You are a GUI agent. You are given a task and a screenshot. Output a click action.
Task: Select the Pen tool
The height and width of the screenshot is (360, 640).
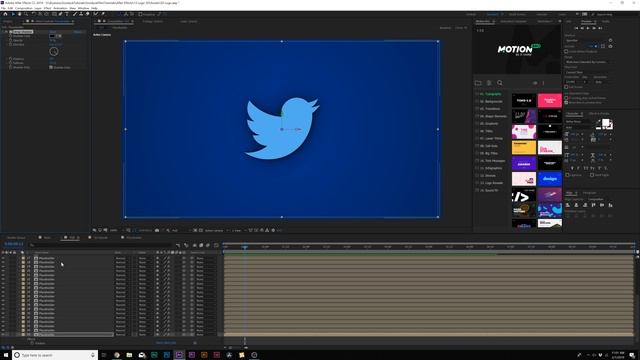tap(60, 14)
